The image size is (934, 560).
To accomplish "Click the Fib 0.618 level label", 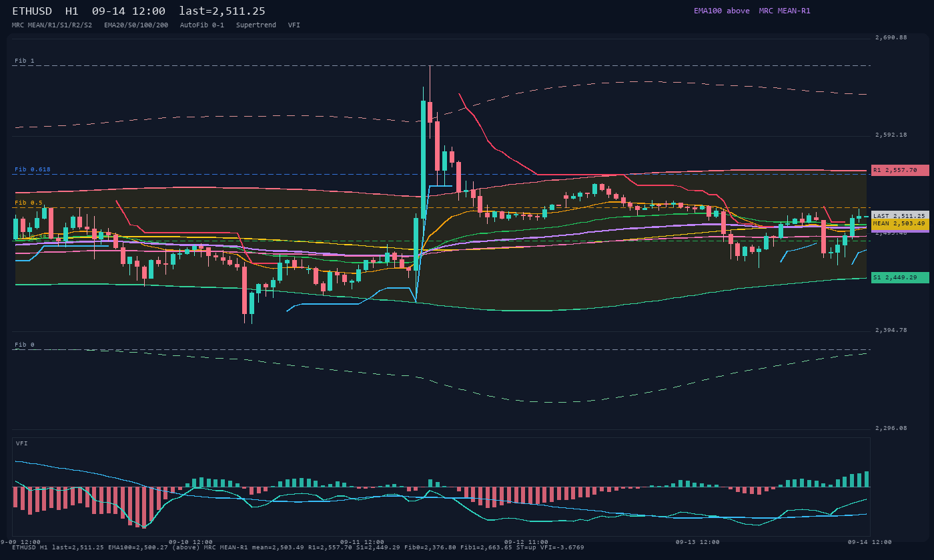I will click(33, 169).
